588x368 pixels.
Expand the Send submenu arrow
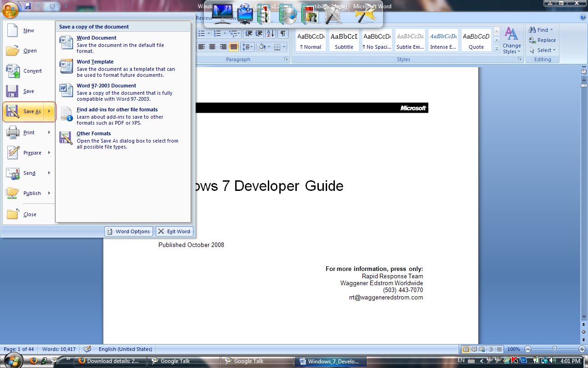pos(49,173)
